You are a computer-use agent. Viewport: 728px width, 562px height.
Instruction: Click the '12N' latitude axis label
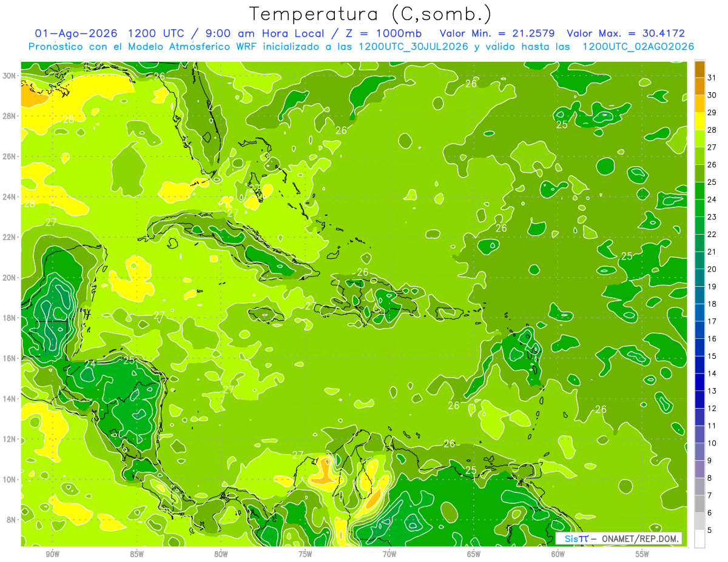[x=10, y=439]
